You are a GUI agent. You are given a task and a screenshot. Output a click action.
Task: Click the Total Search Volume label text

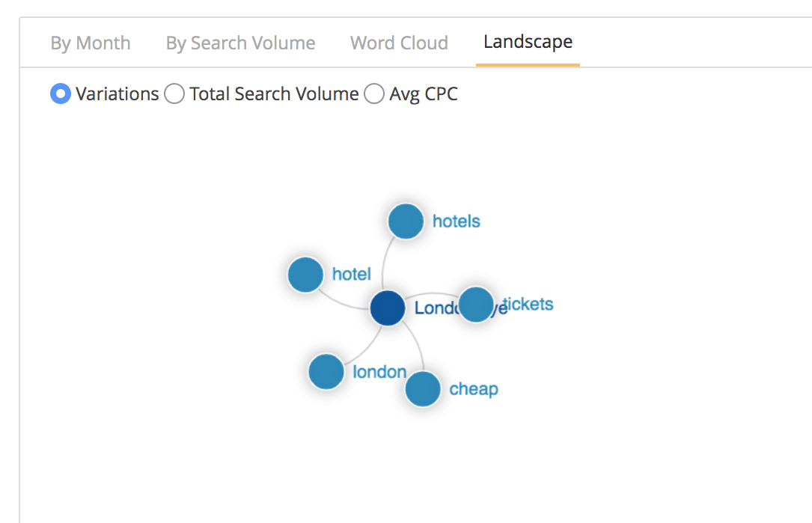274,94
